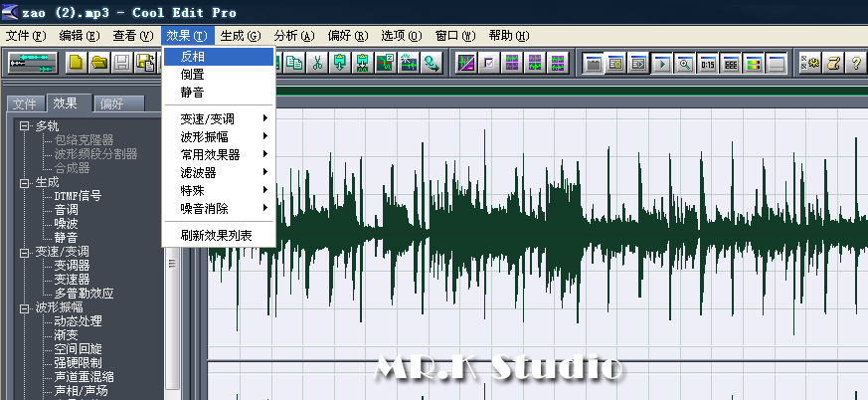
Task: Toggle the transport controls window button
Action: [x=661, y=63]
